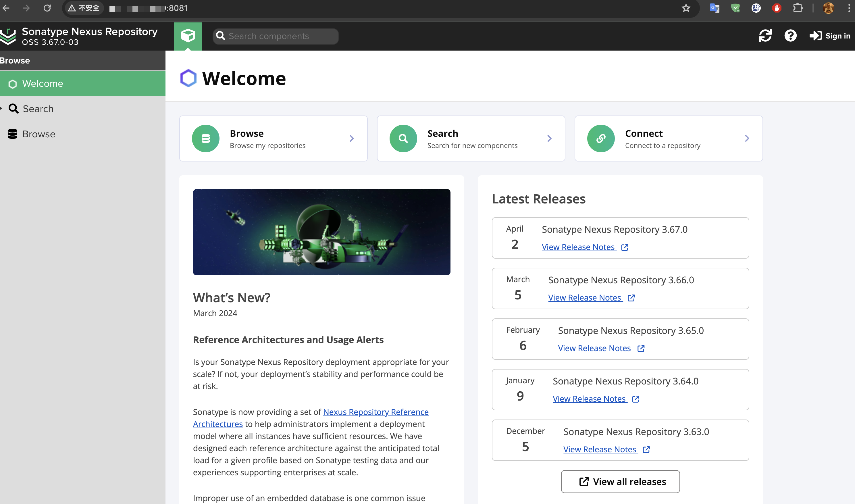Click the chevron on the Search card
The width and height of the screenshot is (855, 504).
[x=549, y=138]
